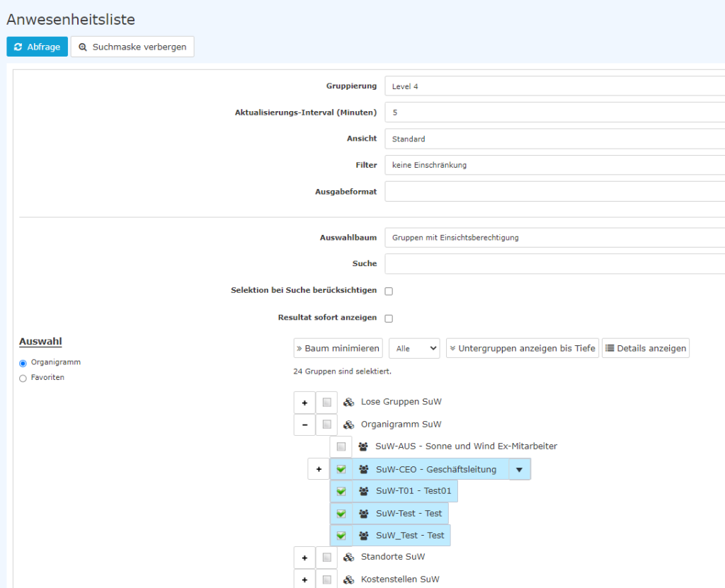Open the Alle depth dropdown
The height and width of the screenshot is (588, 725).
coord(415,348)
